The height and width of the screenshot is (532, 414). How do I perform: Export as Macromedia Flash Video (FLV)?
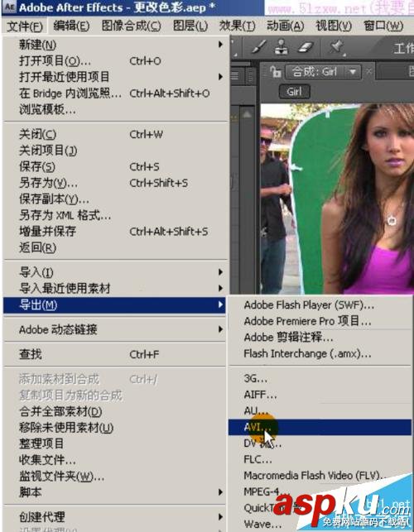[x=320, y=476]
